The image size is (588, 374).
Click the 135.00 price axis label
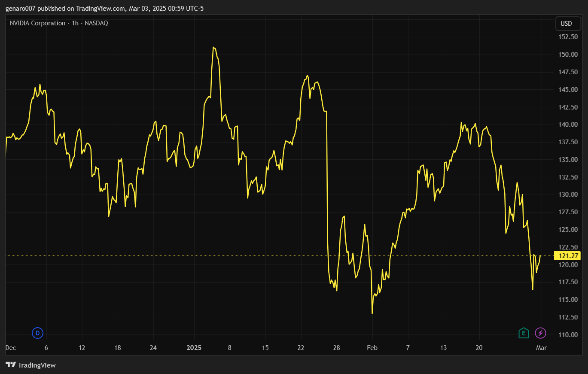coord(568,160)
